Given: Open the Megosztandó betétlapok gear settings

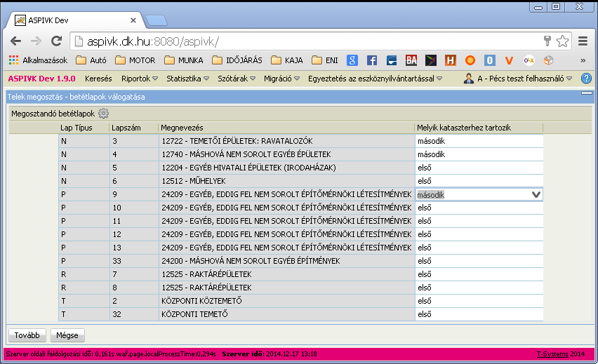Looking at the screenshot, I should 103,113.
